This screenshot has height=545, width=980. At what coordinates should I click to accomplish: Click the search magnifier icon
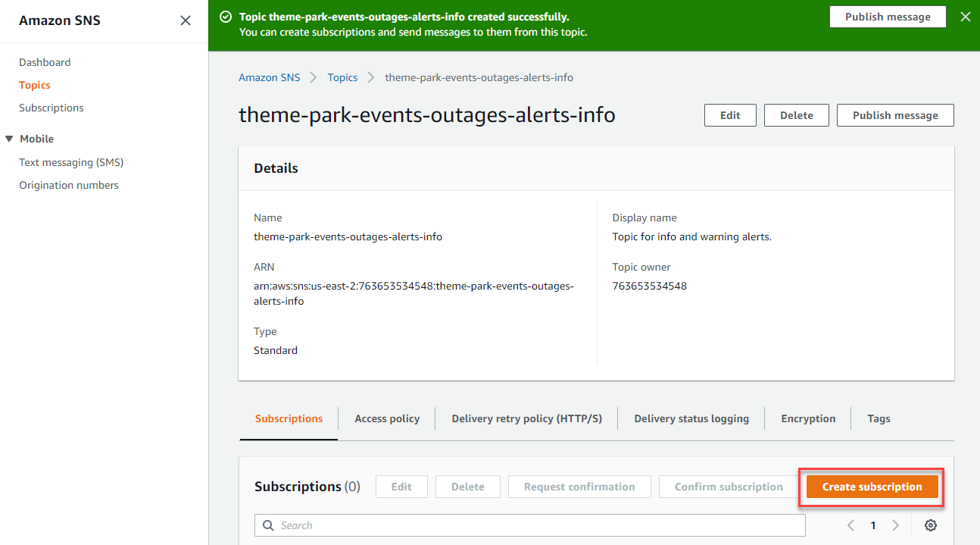268,525
